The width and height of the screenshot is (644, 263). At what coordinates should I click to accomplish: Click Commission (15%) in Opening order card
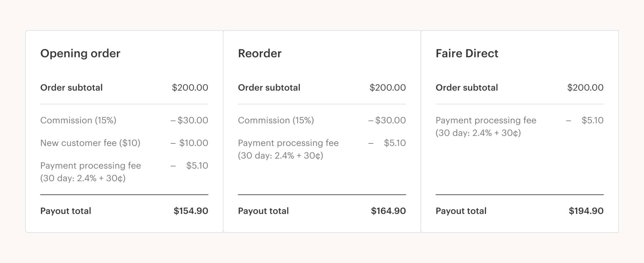click(x=78, y=121)
